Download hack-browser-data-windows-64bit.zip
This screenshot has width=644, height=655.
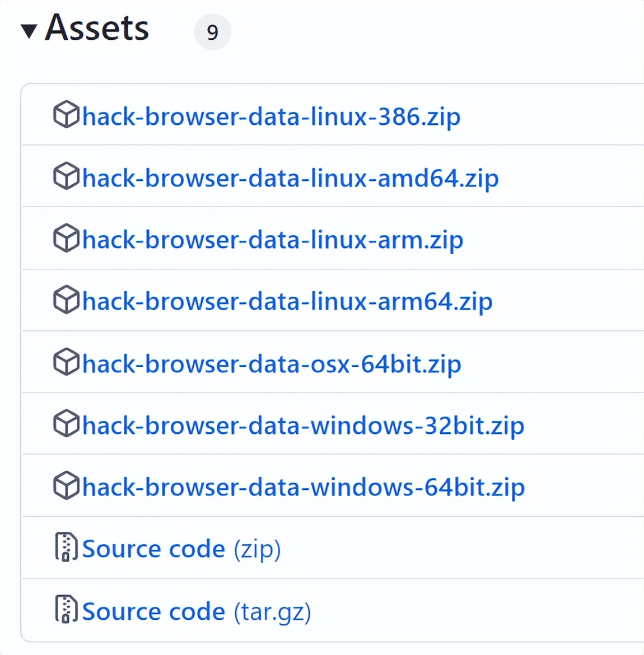click(x=303, y=487)
